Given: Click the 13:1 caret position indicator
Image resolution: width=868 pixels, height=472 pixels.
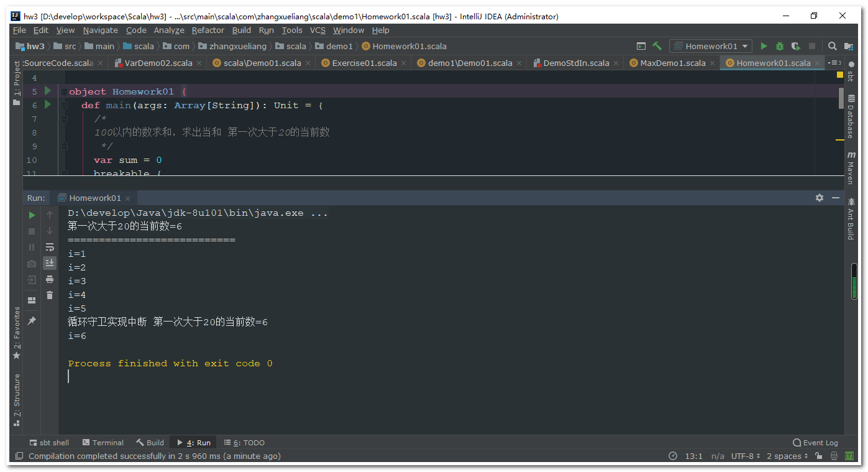Looking at the screenshot, I should coord(693,456).
